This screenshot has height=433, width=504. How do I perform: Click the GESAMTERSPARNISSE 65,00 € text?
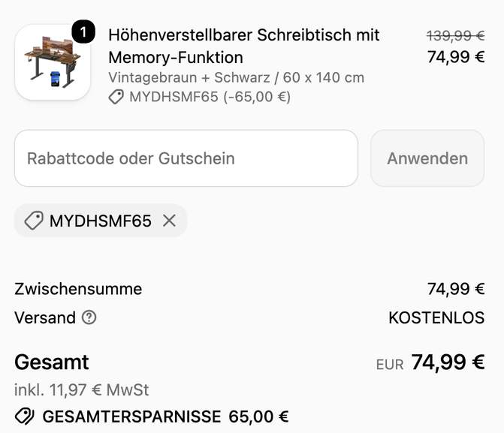(165, 416)
